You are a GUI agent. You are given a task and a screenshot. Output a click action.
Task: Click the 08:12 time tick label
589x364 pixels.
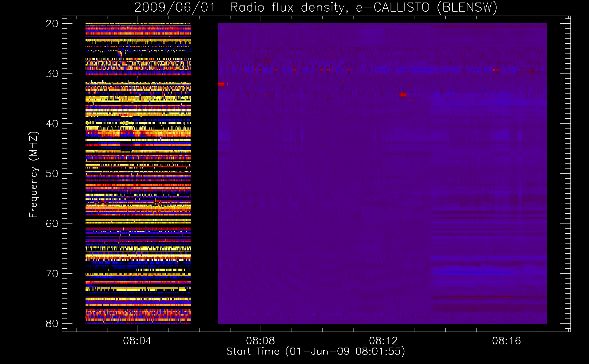click(x=383, y=341)
